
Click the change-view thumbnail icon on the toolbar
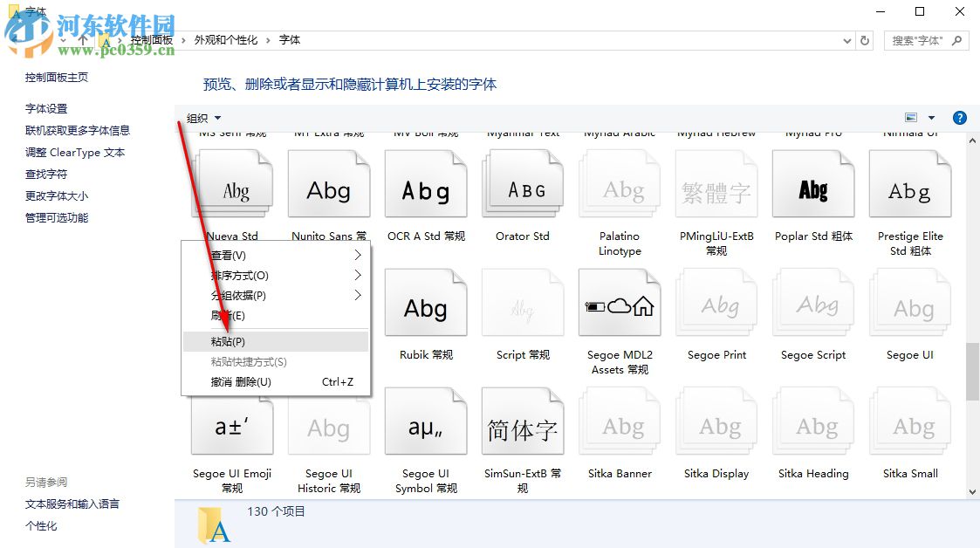(x=908, y=117)
